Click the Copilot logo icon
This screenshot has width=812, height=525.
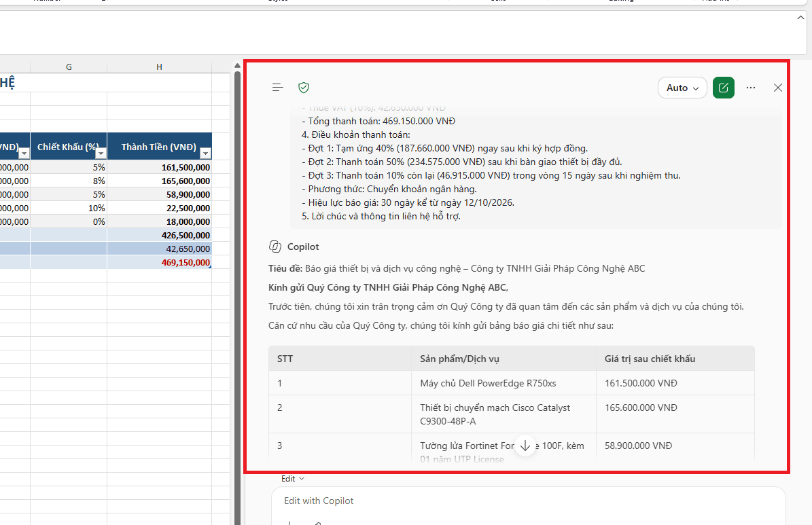275,247
